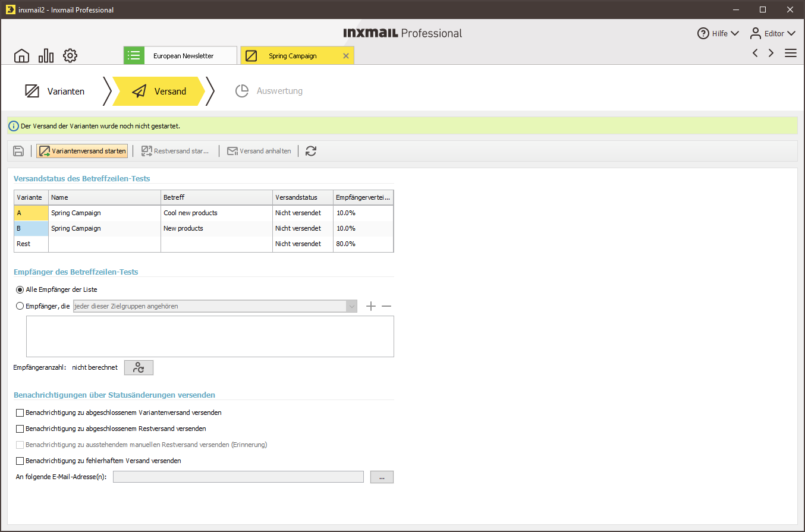This screenshot has width=805, height=532.
Task: Click the '...' email address browse button
Action: pyautogui.click(x=382, y=477)
